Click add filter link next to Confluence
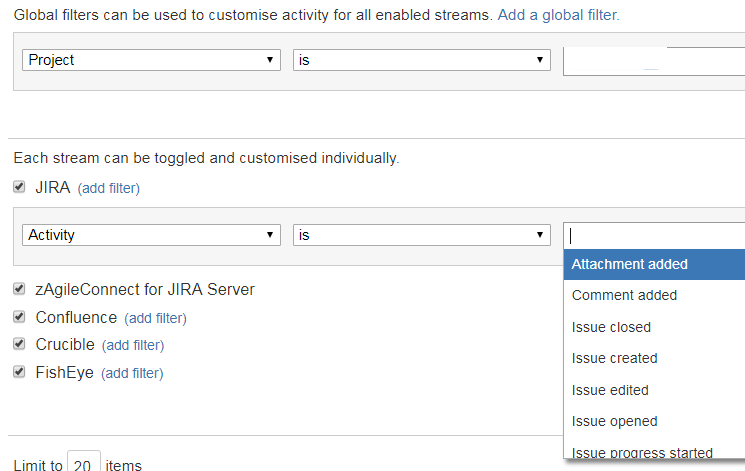The image size is (745, 471). [155, 318]
